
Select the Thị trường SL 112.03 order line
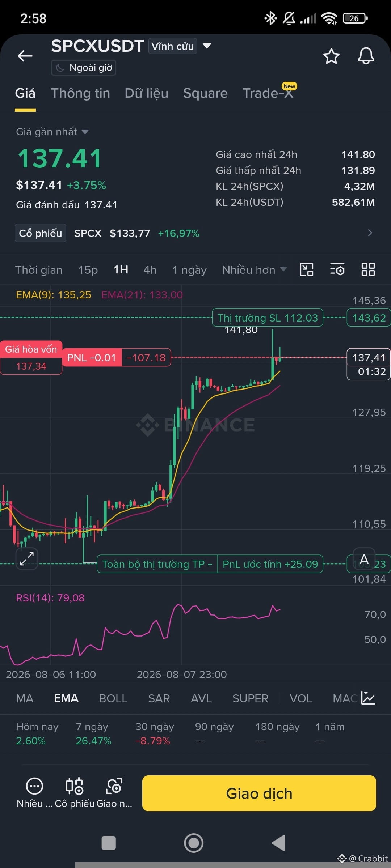tap(268, 318)
